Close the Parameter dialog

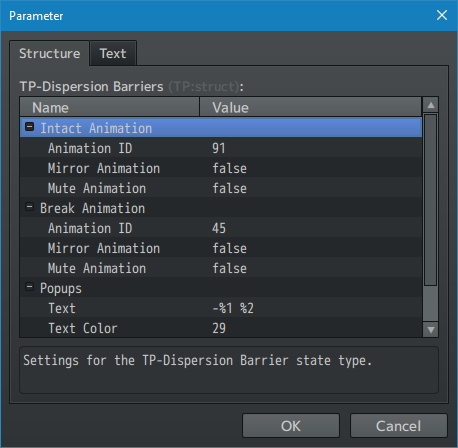(x=442, y=15)
